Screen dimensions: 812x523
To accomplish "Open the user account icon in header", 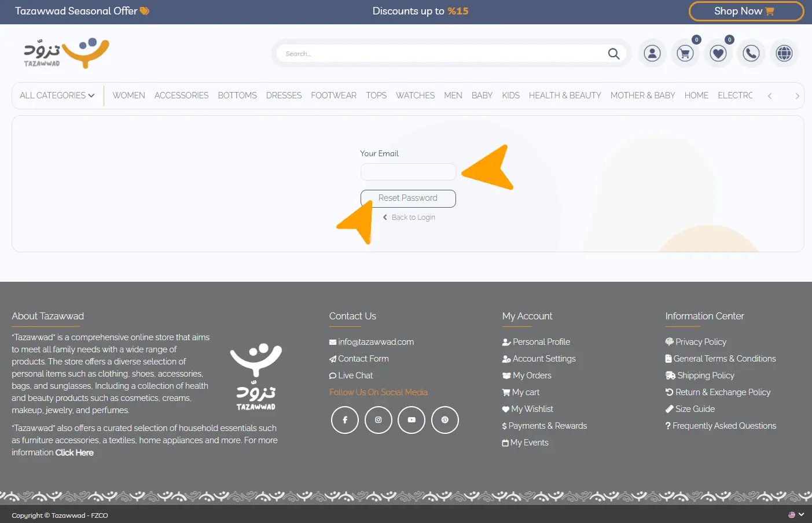I will [652, 54].
